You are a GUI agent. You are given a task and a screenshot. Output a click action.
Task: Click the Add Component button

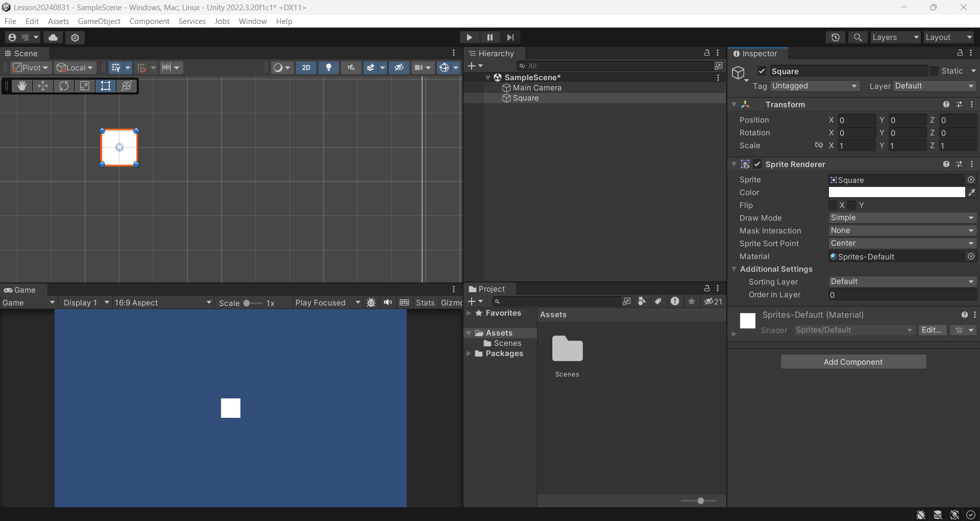(853, 362)
